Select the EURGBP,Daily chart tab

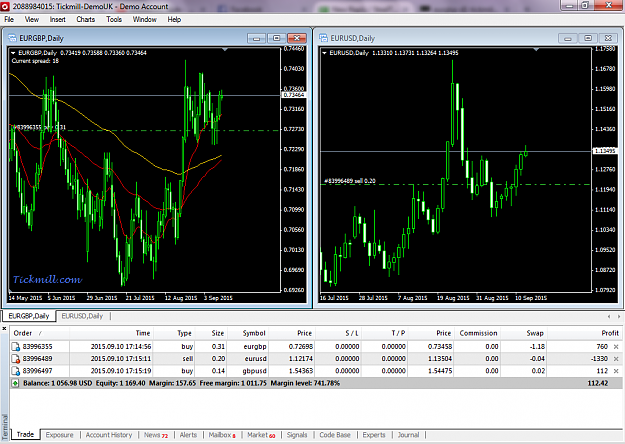(x=29, y=316)
